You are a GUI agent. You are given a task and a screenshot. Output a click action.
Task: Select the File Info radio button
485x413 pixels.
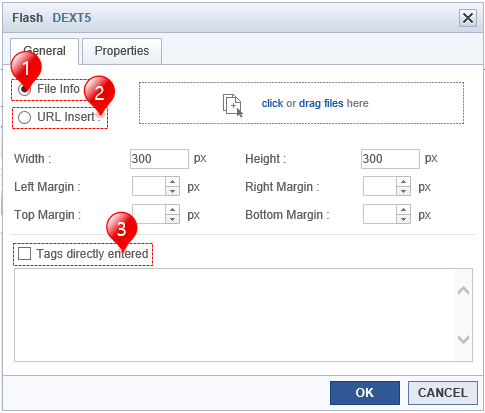pos(24,89)
